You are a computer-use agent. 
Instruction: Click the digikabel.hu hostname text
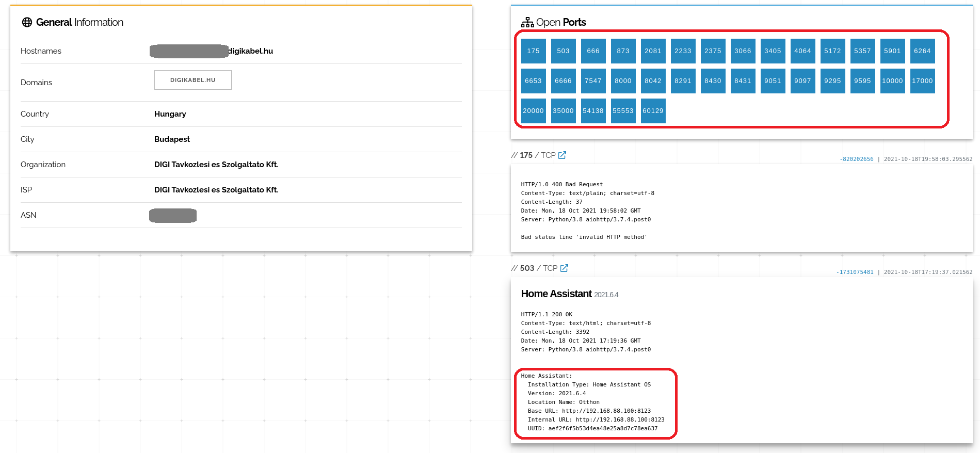(251, 51)
